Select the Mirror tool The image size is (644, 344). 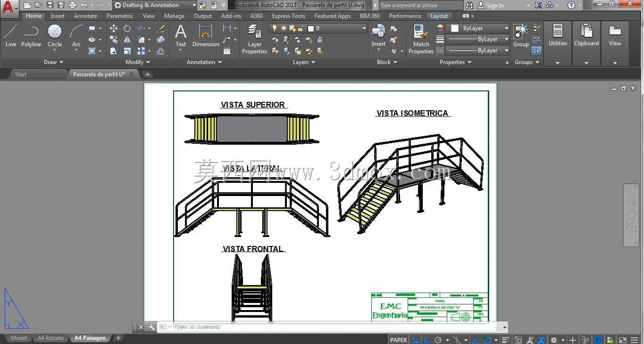click(x=127, y=40)
